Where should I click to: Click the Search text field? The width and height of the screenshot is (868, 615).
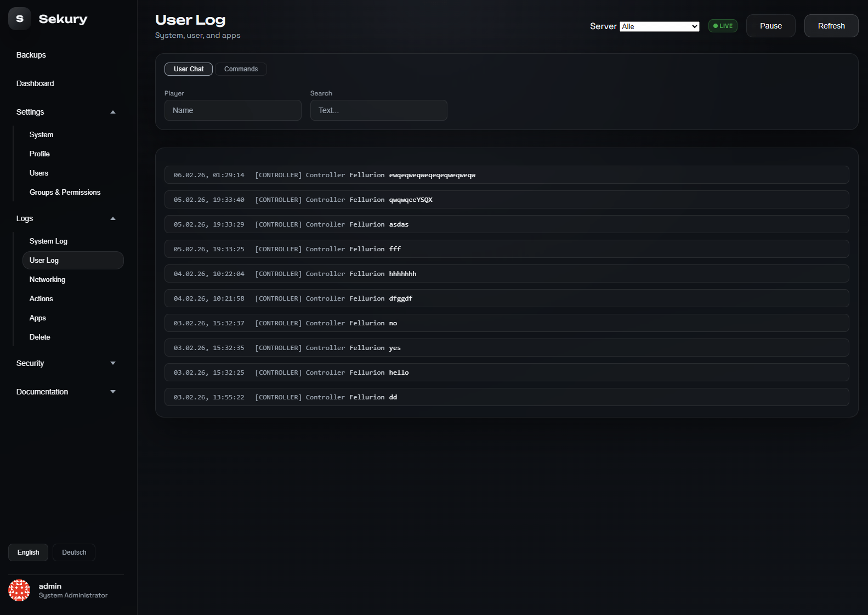tap(378, 110)
